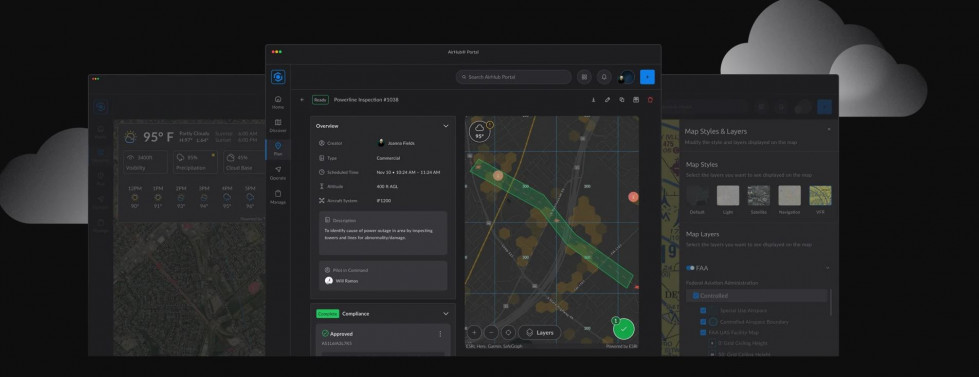The height and width of the screenshot is (377, 979).
Task: Toggle the FAA layer switch in the right window
Action: 690,268
